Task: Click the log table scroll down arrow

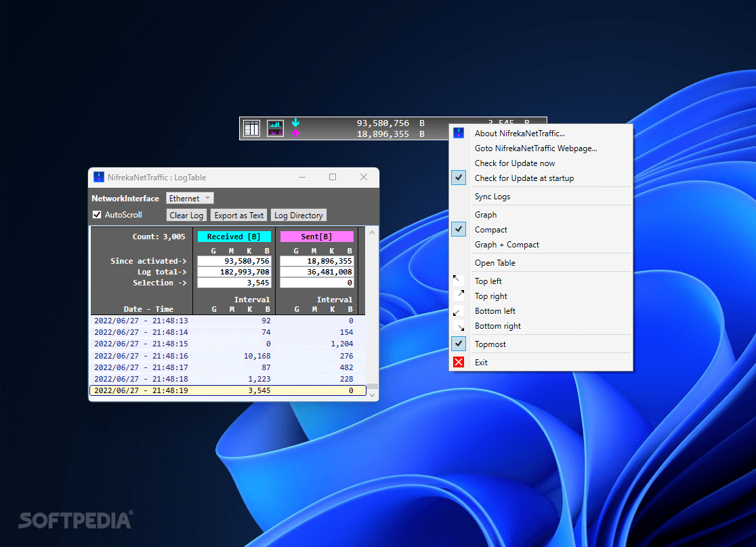Action: [372, 394]
